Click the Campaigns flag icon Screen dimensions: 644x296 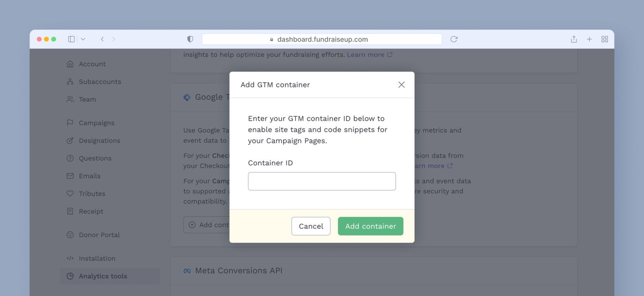tap(69, 123)
